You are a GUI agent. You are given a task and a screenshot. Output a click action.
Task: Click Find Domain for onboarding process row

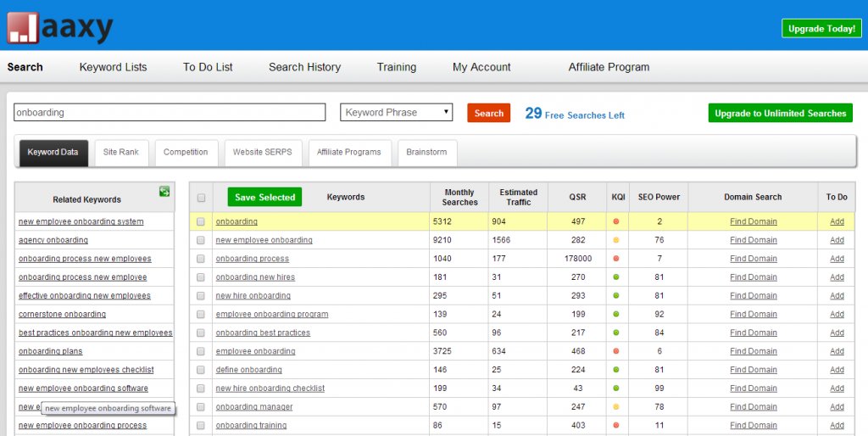point(753,259)
